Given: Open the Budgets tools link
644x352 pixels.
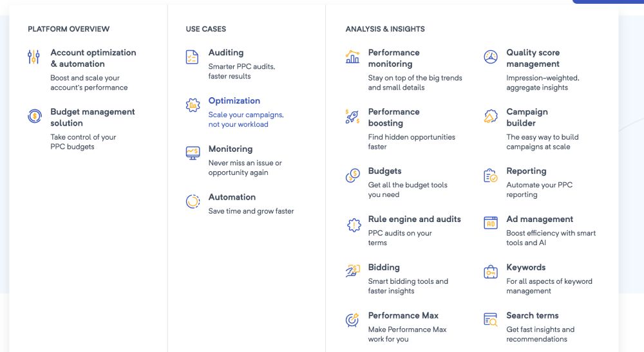Looking at the screenshot, I should point(384,171).
